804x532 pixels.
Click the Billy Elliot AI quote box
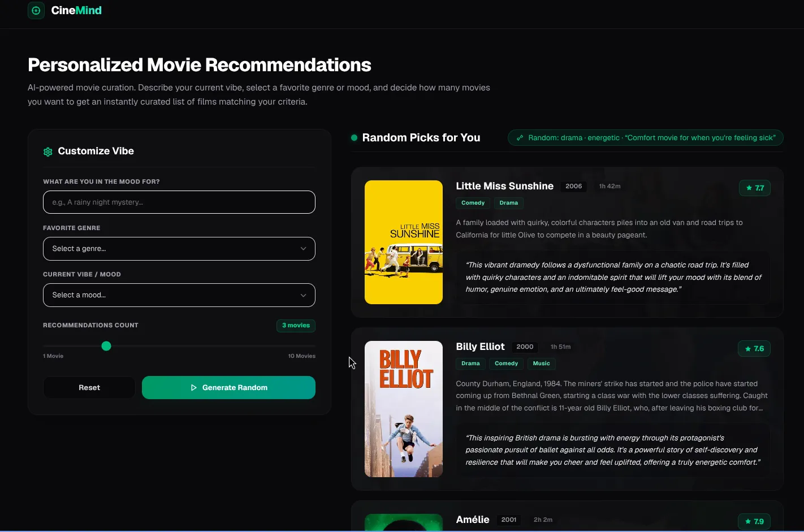[x=613, y=450]
